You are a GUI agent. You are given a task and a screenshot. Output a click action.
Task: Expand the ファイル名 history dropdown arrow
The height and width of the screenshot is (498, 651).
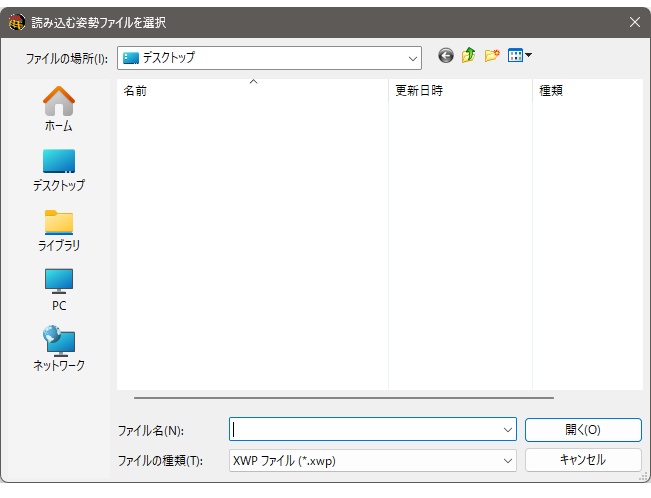pos(507,430)
